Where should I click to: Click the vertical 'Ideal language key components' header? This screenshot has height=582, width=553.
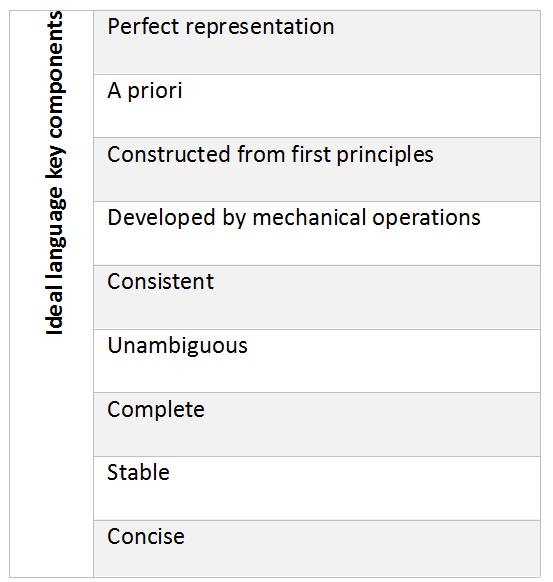coord(55,173)
